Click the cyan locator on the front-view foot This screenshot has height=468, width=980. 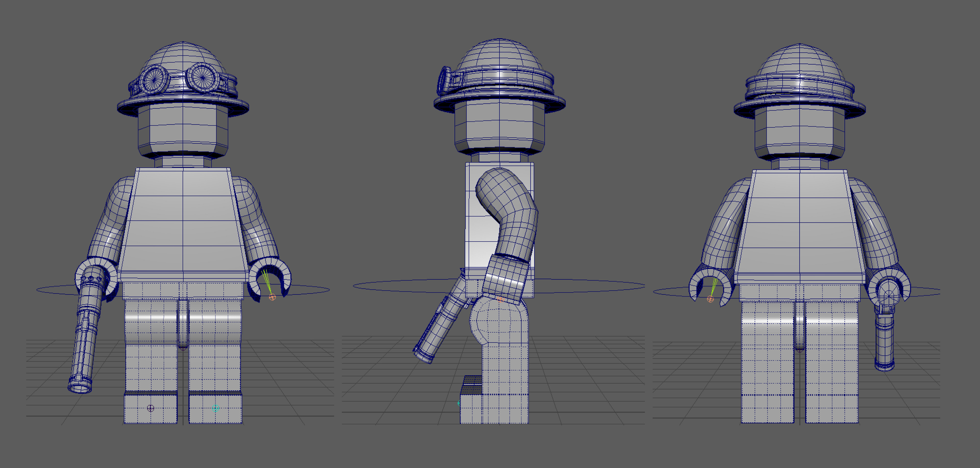click(215, 408)
